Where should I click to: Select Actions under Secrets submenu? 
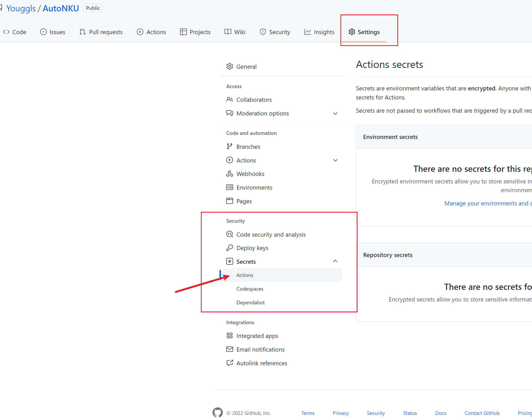245,275
